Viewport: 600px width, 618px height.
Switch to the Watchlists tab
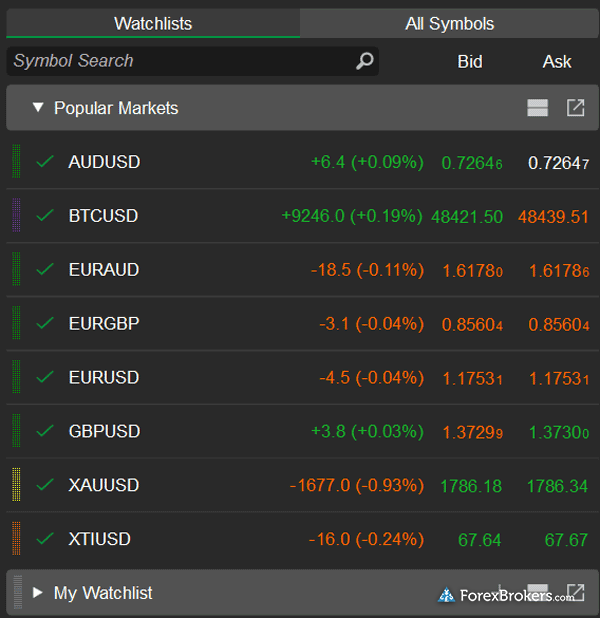pos(152,23)
